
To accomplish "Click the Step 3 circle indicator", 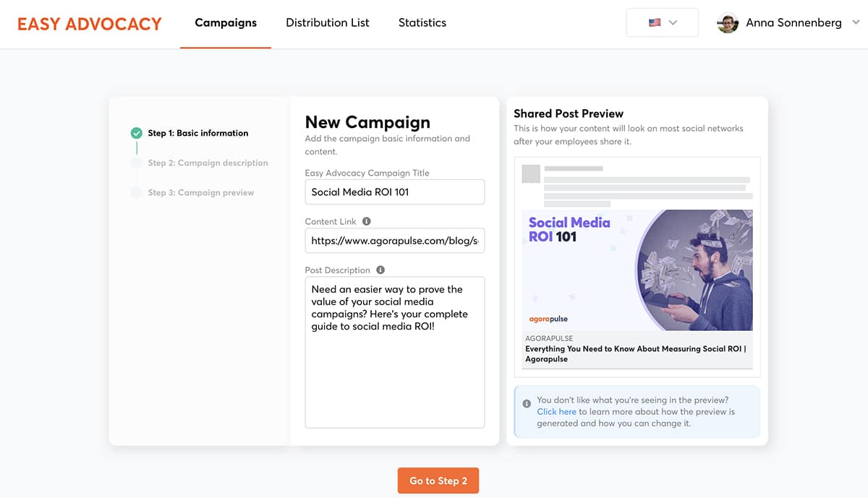I will click(x=136, y=192).
